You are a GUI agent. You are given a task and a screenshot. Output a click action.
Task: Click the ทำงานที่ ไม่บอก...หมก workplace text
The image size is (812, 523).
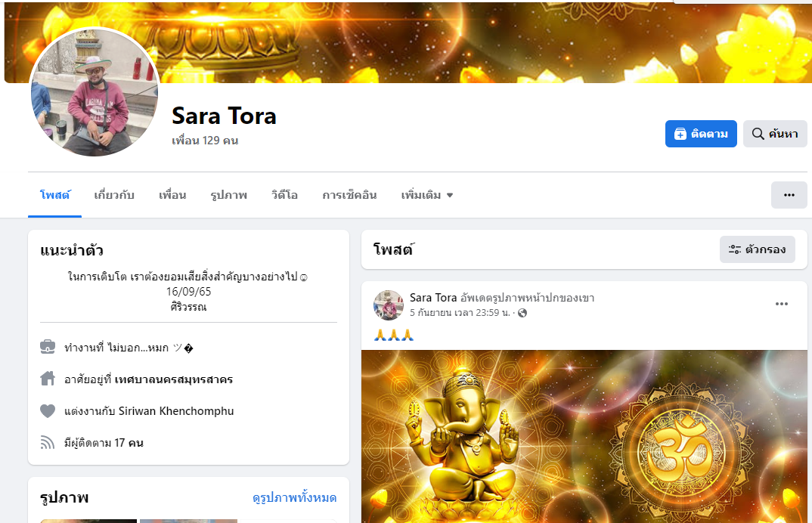[129, 348]
